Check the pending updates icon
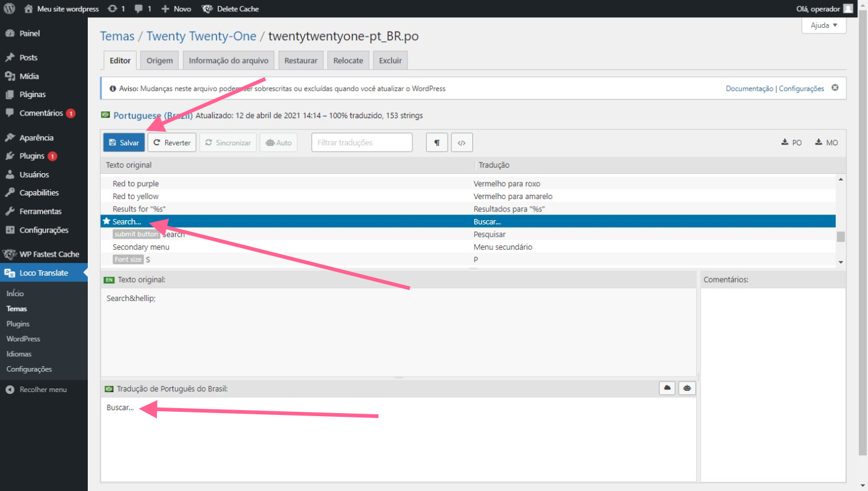The height and width of the screenshot is (491, 868). click(x=116, y=9)
